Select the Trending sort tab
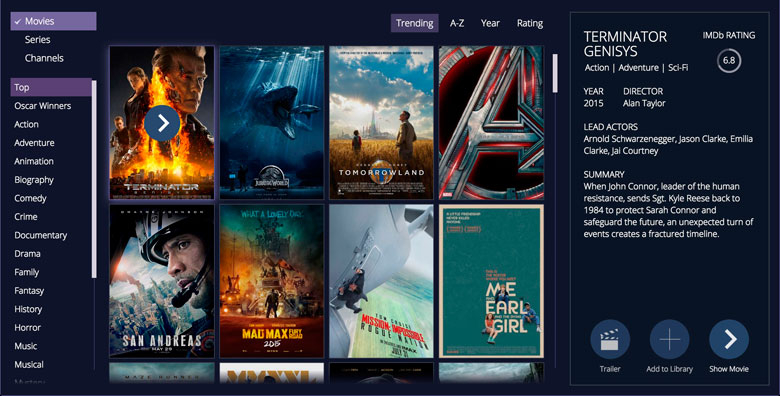The width and height of the screenshot is (780, 396). [x=414, y=23]
